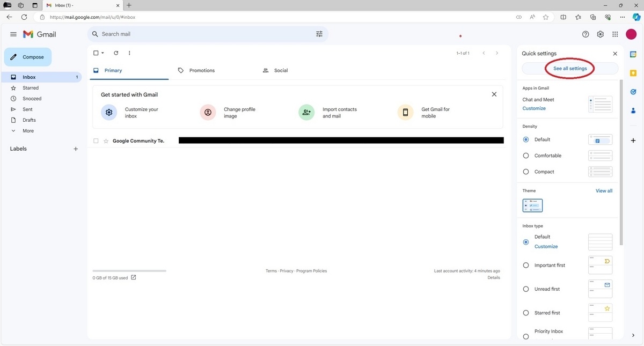
Task: Open the Google apps grid icon
Action: (x=615, y=34)
